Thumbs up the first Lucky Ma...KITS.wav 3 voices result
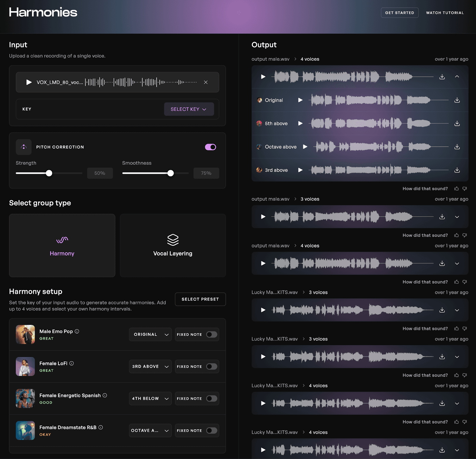This screenshot has width=476, height=459. (x=456, y=328)
